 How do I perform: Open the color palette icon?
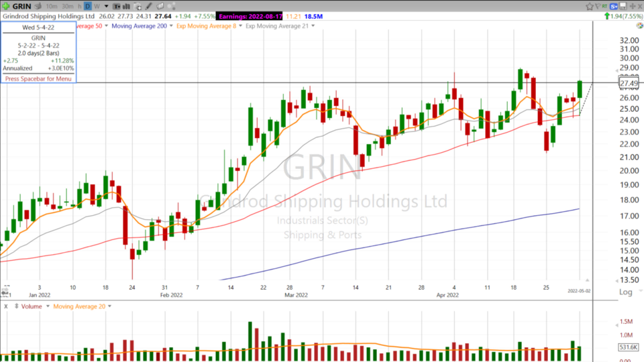tap(639, 25)
